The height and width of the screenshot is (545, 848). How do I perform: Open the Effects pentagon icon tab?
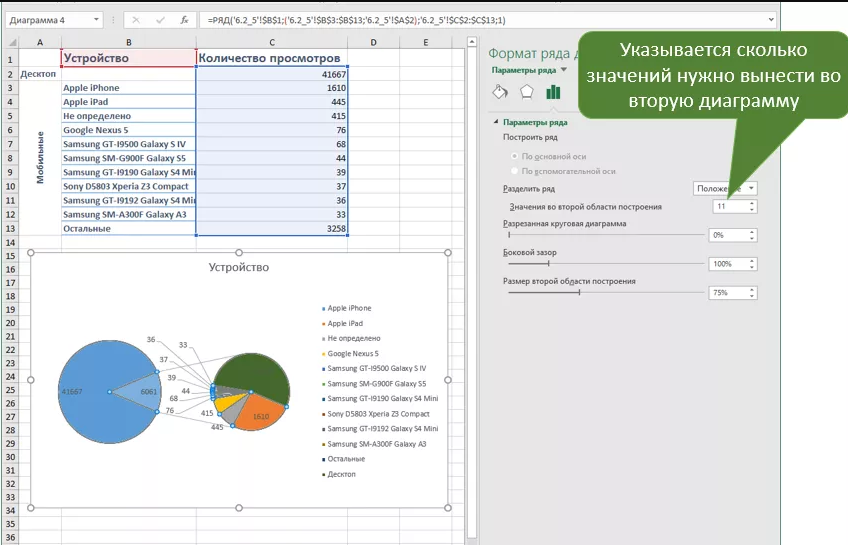point(527,92)
